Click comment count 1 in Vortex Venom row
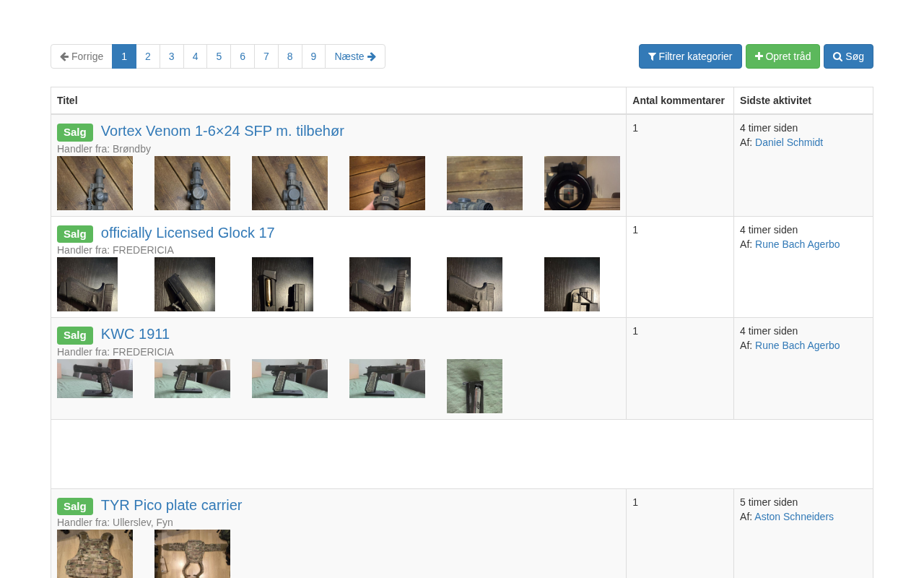Viewport: 924px width, 578px height. (635, 128)
